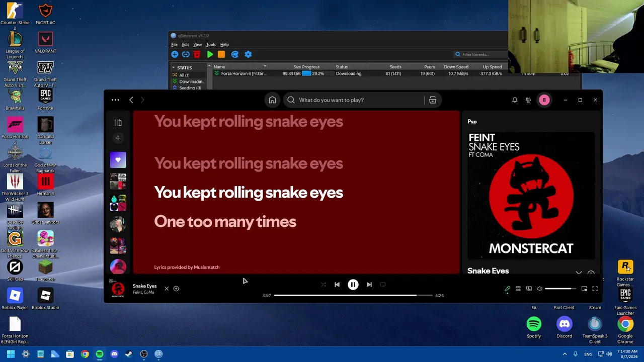Go to Spotify Home
Screen dimensions: 644x362
coord(272,100)
